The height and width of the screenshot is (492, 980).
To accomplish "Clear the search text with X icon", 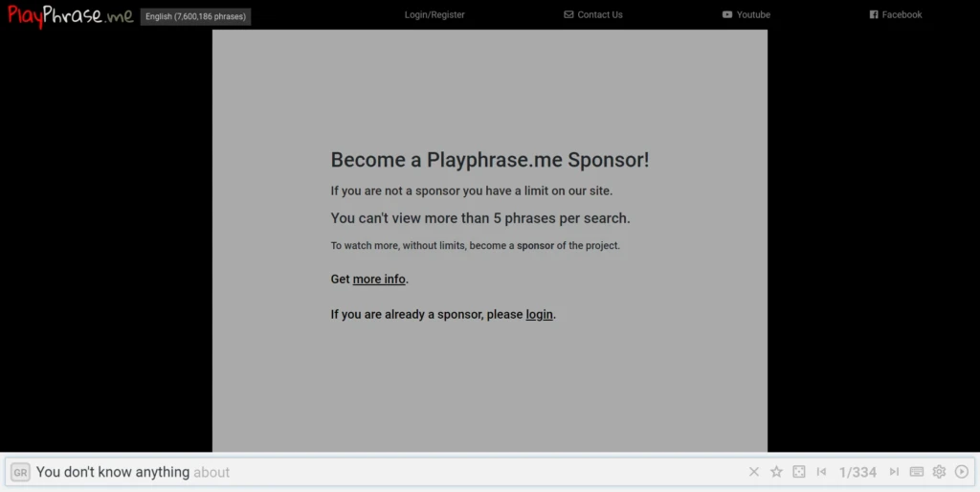I will [754, 472].
